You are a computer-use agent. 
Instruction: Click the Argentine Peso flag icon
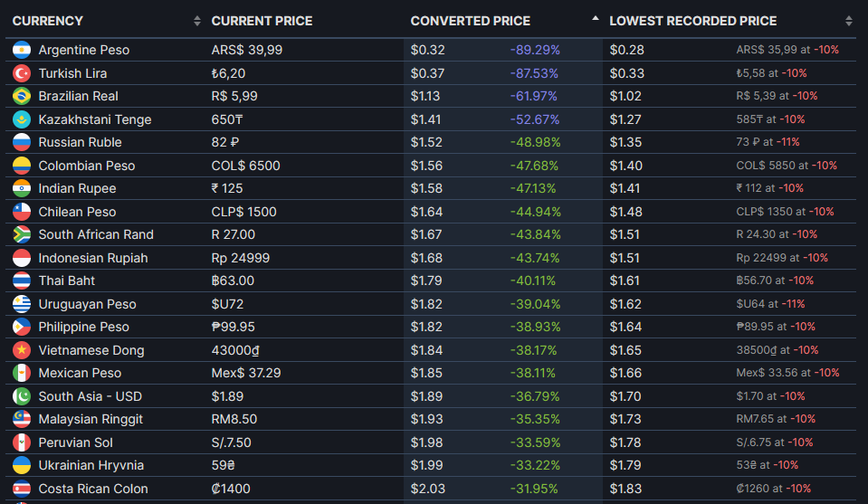coord(22,50)
